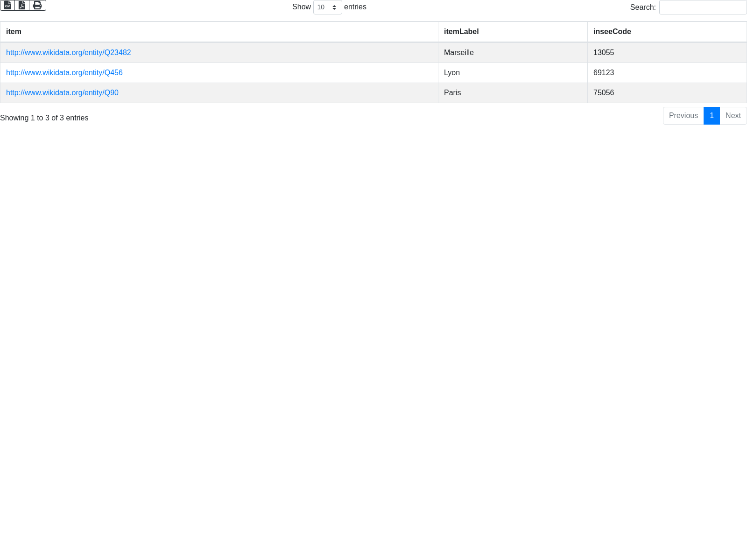Select the INSEE code 75056 cell

pyautogui.click(x=603, y=93)
